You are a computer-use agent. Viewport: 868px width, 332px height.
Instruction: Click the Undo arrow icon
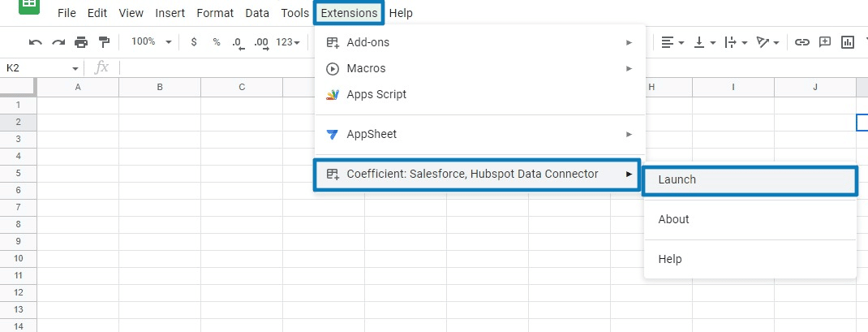(x=36, y=42)
